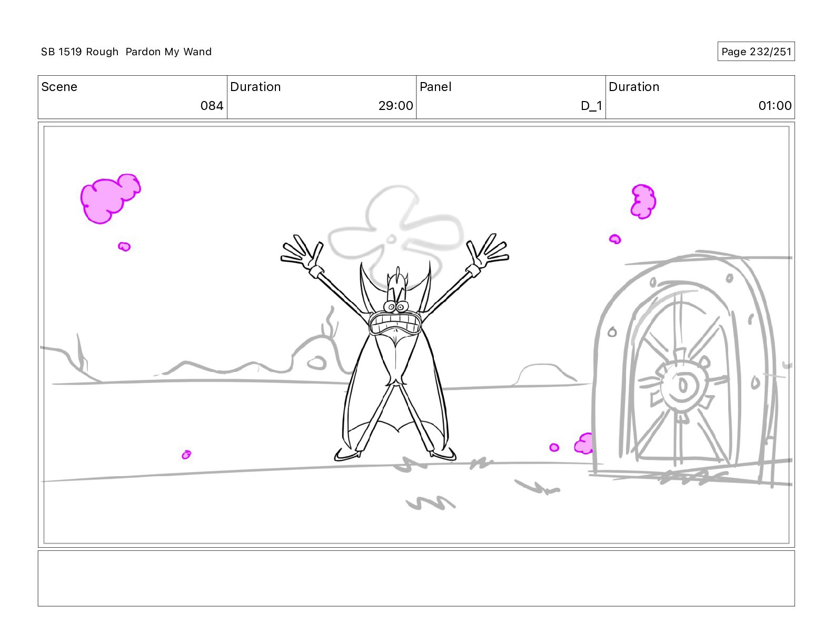Click the second 'Duration' label beside Panel
The height and width of the screenshot is (644, 834).
coord(634,87)
